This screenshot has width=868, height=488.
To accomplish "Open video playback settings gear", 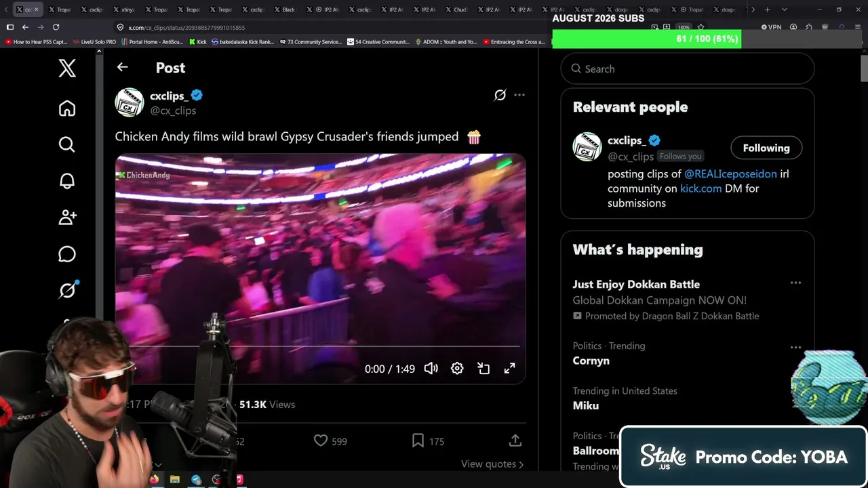I will (457, 369).
